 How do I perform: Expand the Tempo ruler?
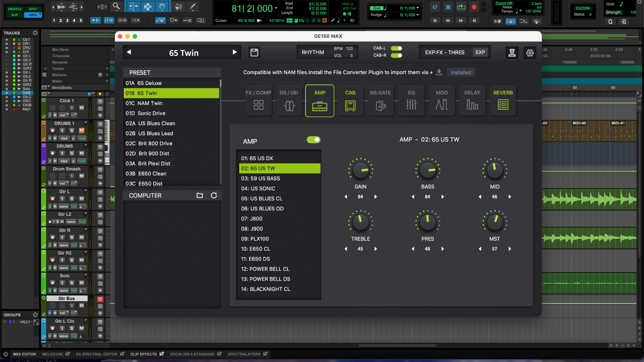45,68
